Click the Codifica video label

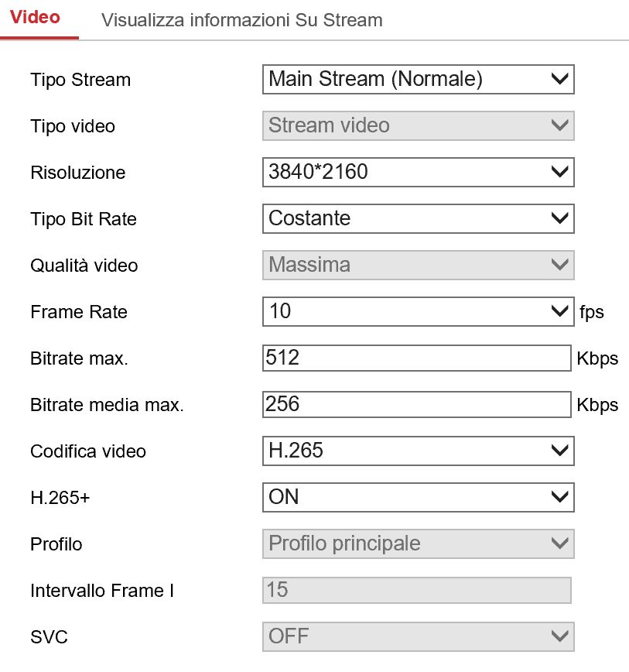coord(88,451)
